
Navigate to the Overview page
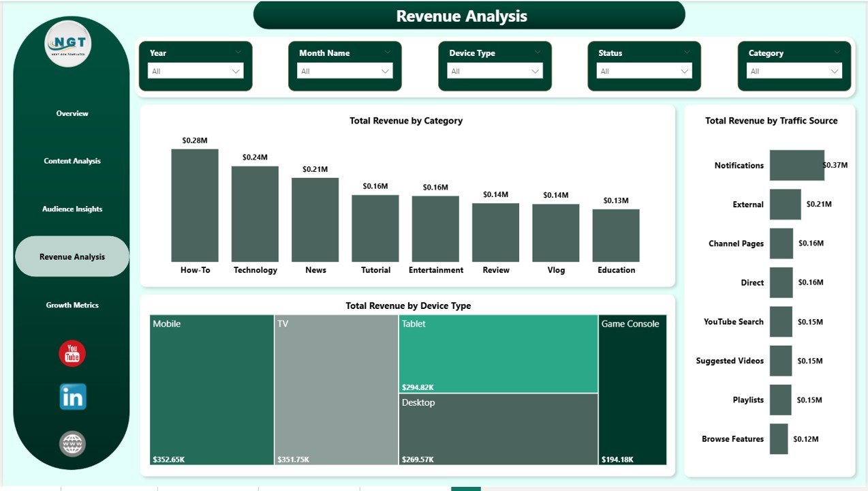coord(72,113)
